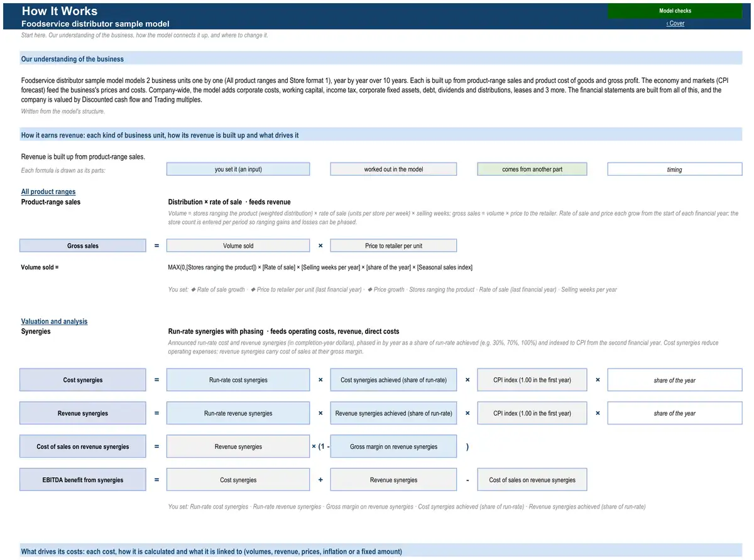This screenshot has height=560, width=754.
Task: Click the Run-rate revenue synergies input box
Action: pyautogui.click(x=238, y=413)
